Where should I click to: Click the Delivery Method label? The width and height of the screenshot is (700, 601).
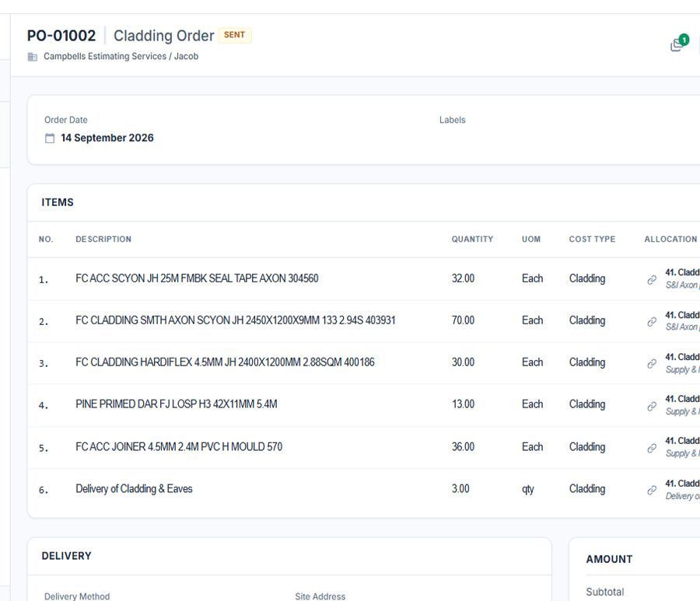77,596
